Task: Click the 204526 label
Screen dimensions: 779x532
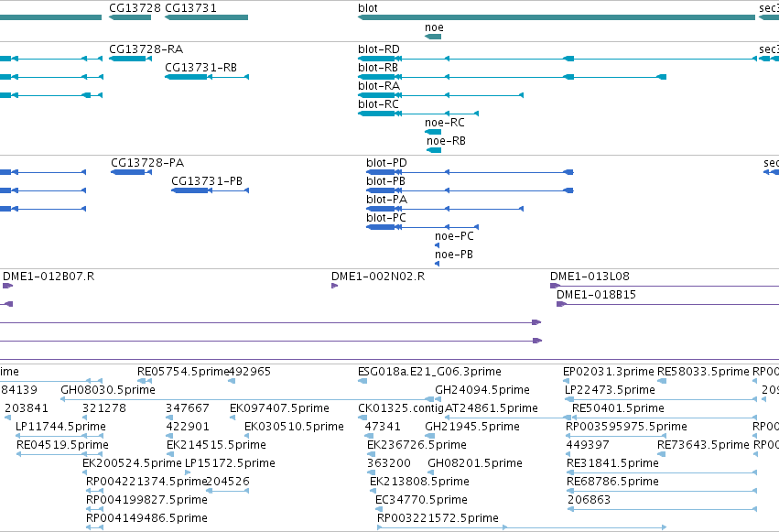Action: 228,483
